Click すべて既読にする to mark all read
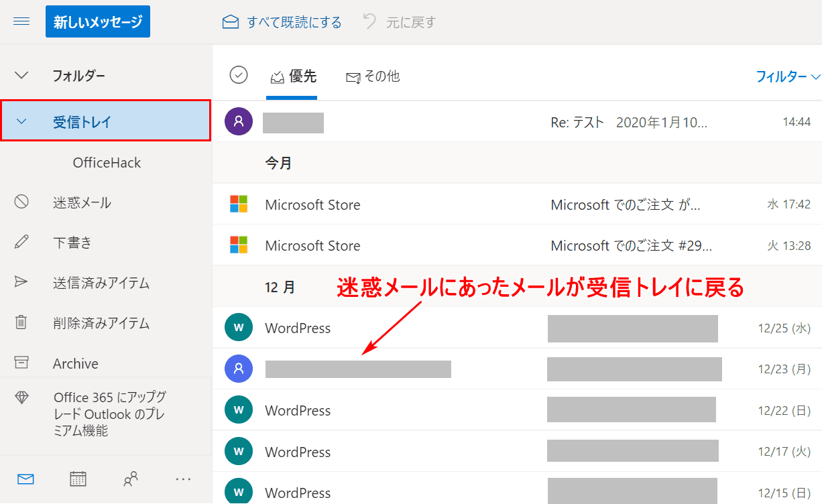This screenshot has height=504, width=822. tap(282, 22)
